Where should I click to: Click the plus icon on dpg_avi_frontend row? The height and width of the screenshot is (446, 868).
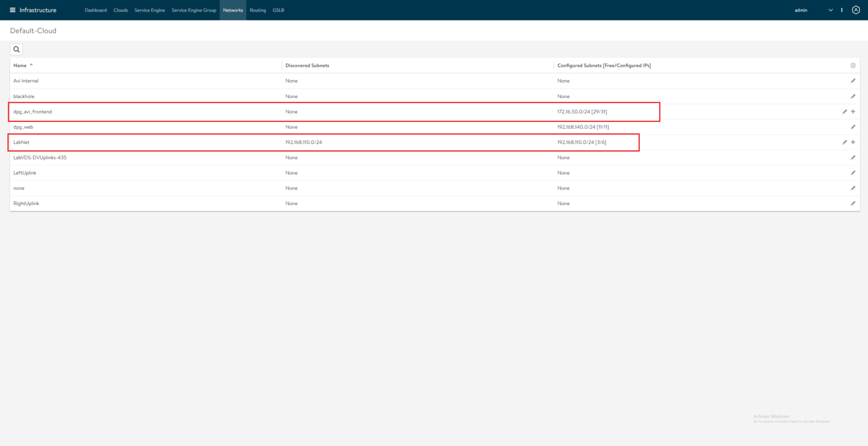coord(853,111)
